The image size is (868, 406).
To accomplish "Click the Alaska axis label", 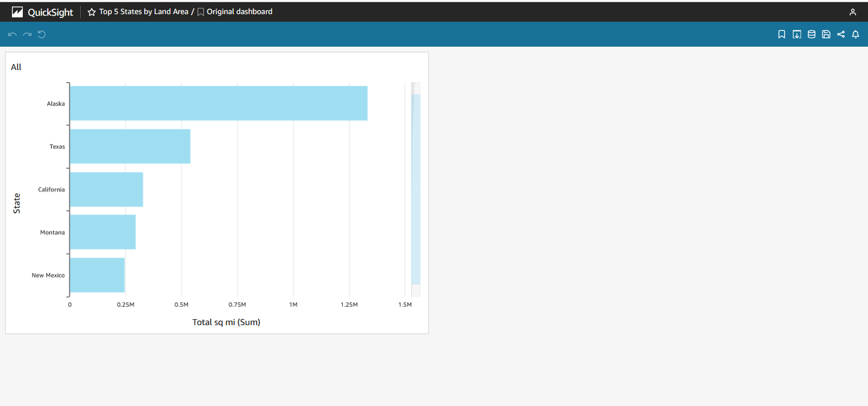I will (x=55, y=104).
